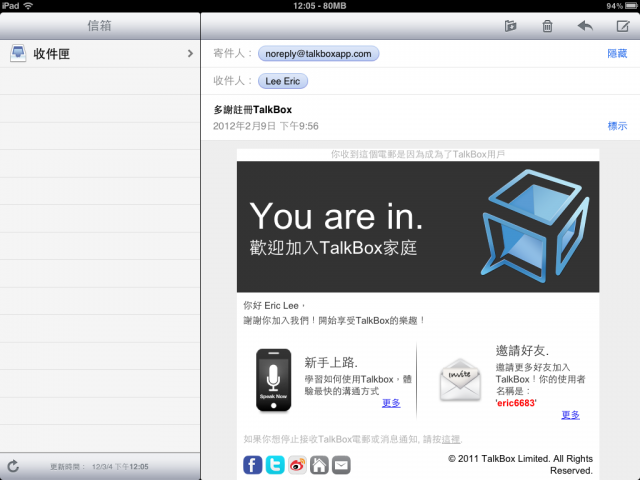Open Weibo icon in email footer
This screenshot has width=640, height=480.
[x=297, y=465]
